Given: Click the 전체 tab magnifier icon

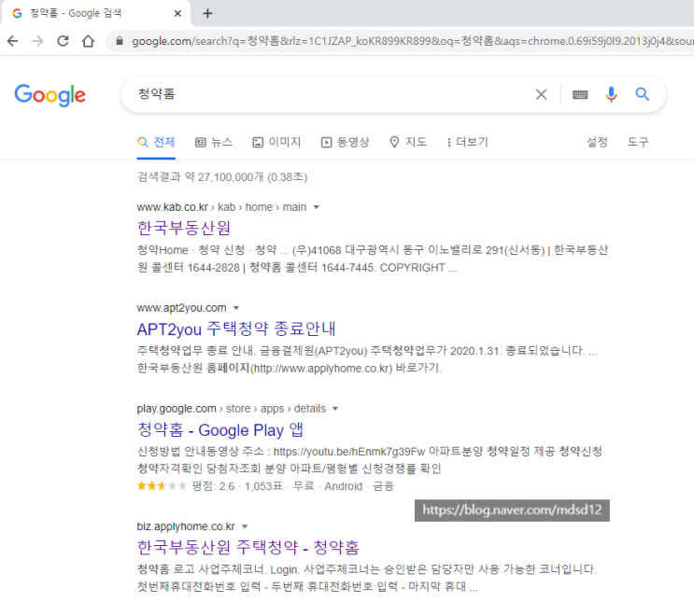Looking at the screenshot, I should click(143, 142).
